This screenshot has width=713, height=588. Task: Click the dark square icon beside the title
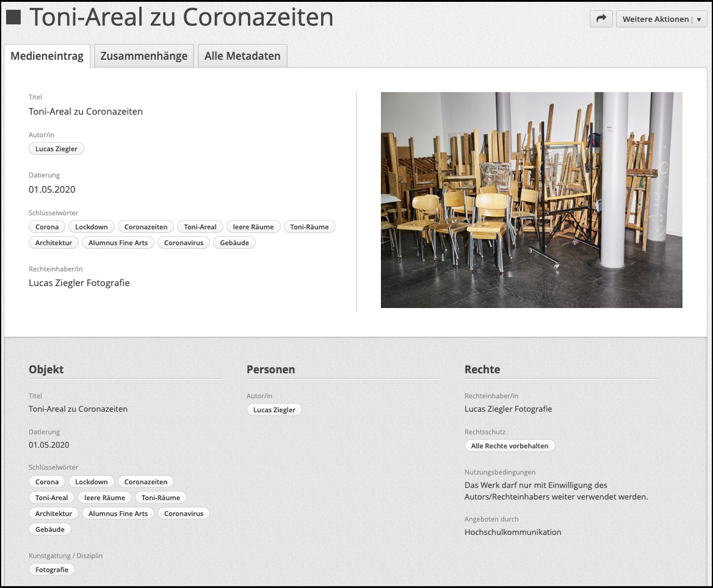[x=13, y=18]
